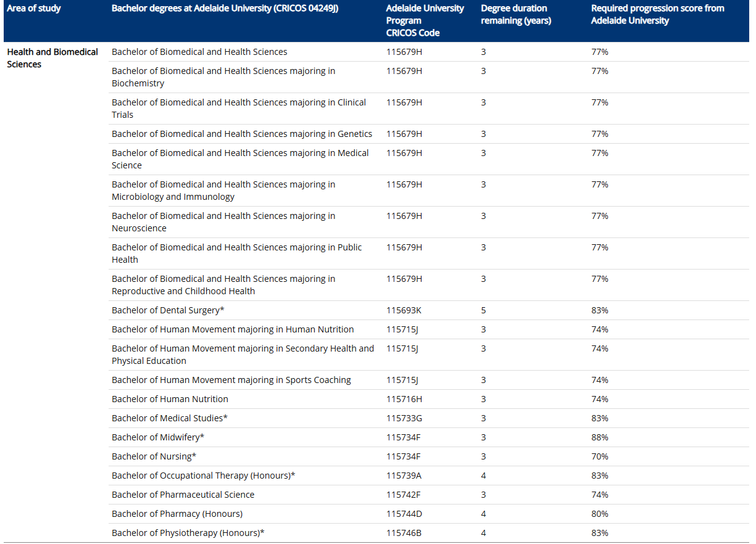This screenshot has height=544, width=756.
Task: Click "Bachelor of Medical Studies*"
Action: [x=170, y=418]
